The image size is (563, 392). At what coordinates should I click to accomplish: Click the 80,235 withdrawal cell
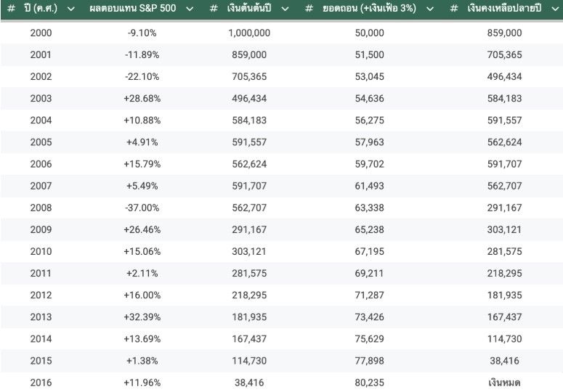coord(370,383)
